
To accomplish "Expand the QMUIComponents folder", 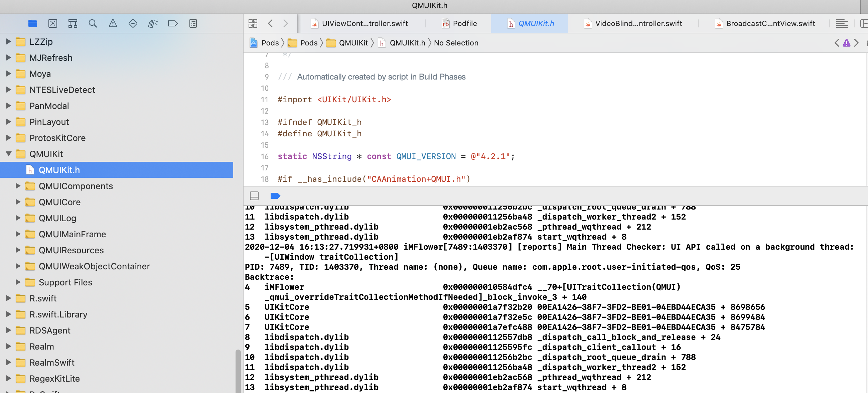I will [x=18, y=186].
